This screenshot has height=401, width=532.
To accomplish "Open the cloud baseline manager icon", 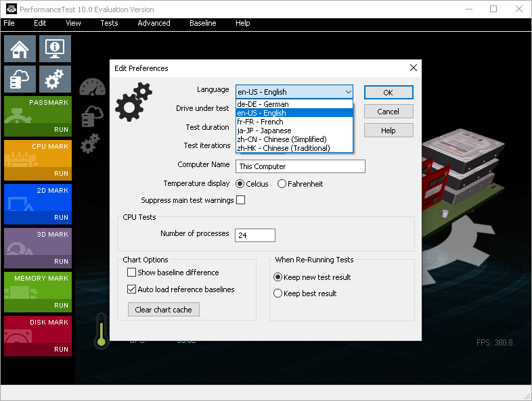I will [20, 79].
